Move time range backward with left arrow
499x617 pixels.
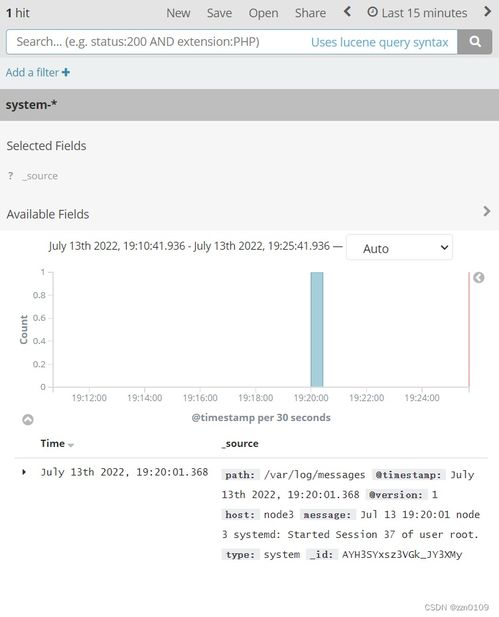coord(347,12)
